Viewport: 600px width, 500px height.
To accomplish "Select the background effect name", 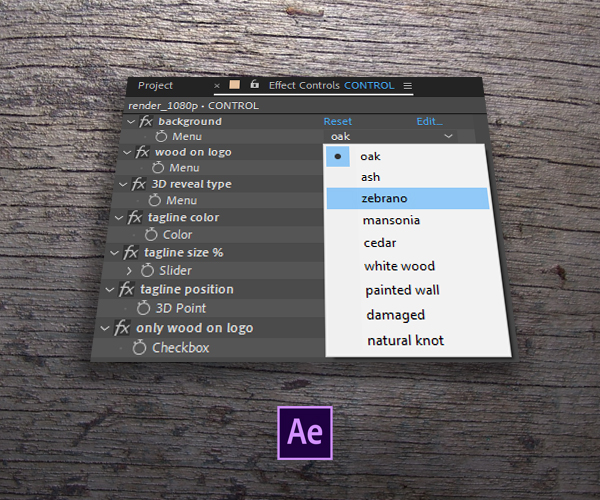I will (x=190, y=122).
